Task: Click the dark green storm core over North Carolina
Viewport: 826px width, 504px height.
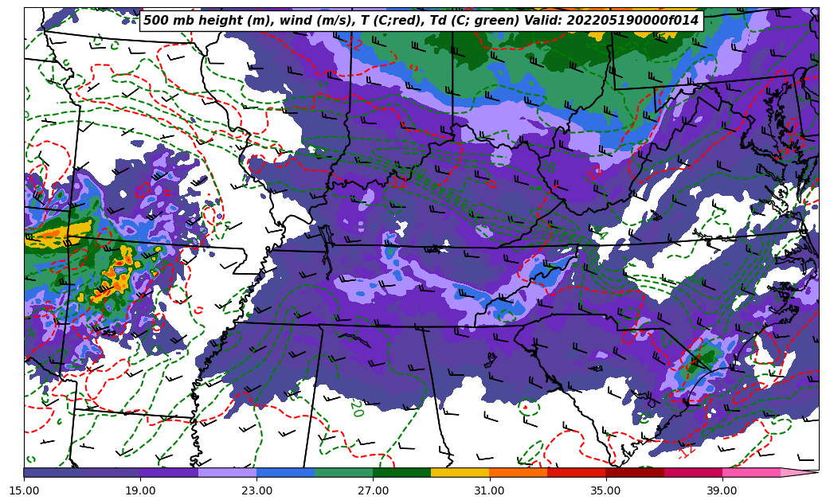Action: (x=700, y=359)
